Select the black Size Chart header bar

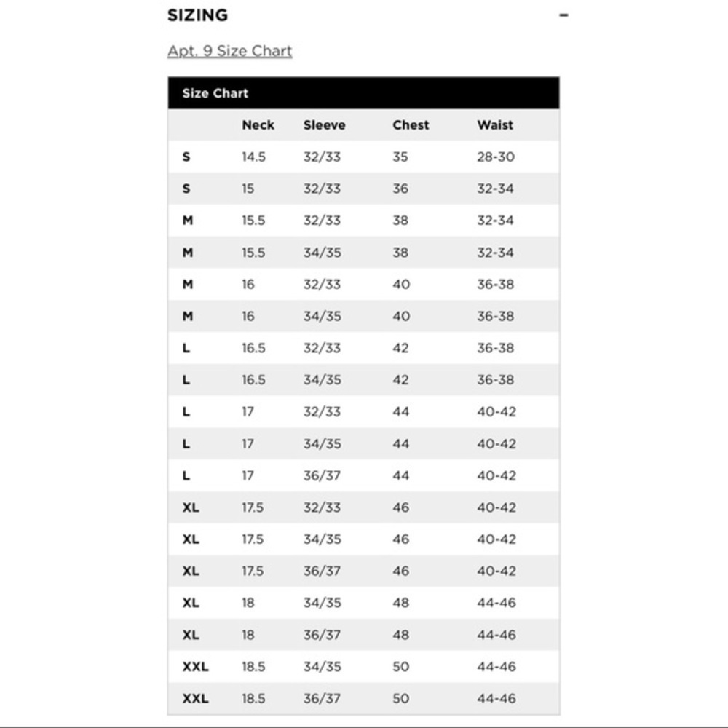tap(363, 93)
